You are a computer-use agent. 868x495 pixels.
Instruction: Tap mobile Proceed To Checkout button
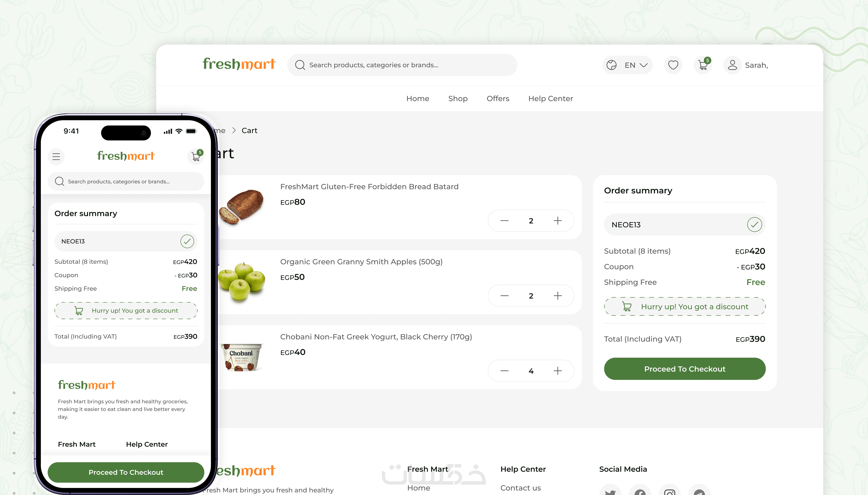coord(126,472)
